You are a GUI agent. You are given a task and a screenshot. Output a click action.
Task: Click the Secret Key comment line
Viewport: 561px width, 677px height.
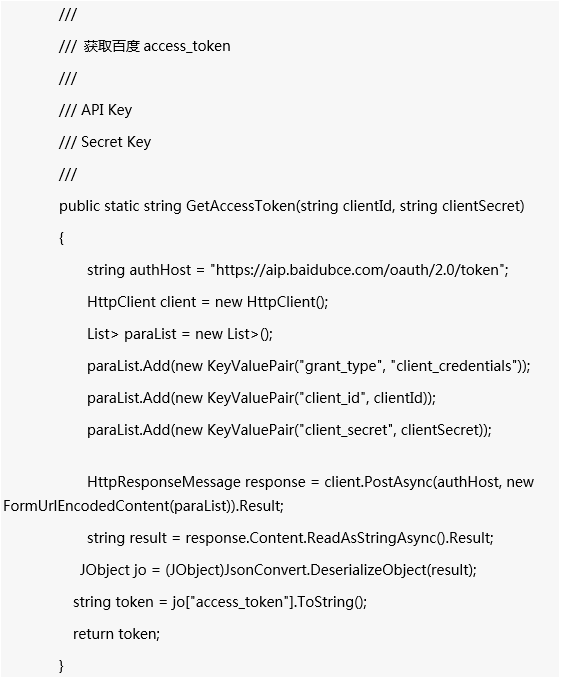tap(105, 142)
